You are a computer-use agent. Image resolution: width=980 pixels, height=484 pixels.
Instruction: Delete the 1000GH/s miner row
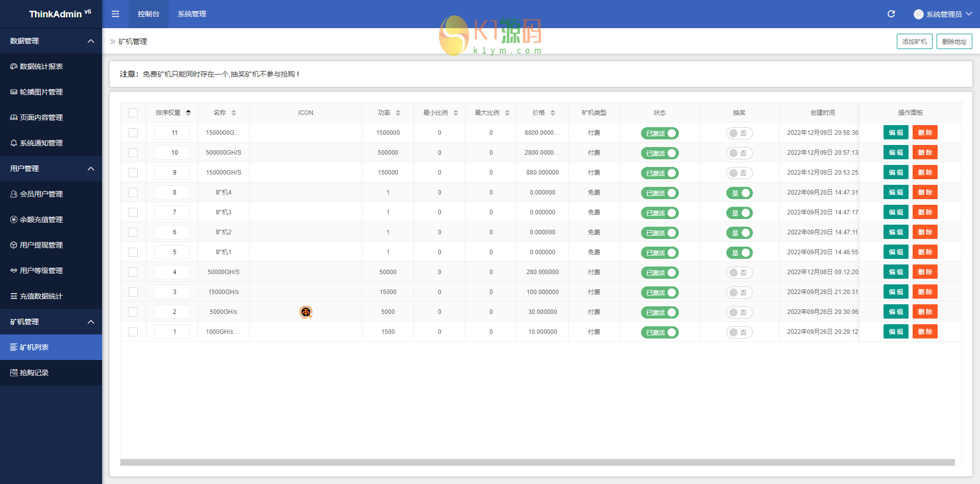[925, 332]
